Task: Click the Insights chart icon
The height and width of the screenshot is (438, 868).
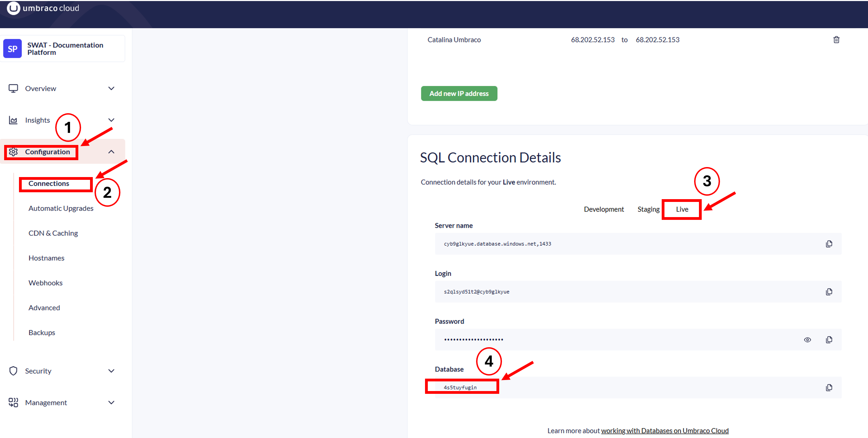Action: (x=13, y=120)
